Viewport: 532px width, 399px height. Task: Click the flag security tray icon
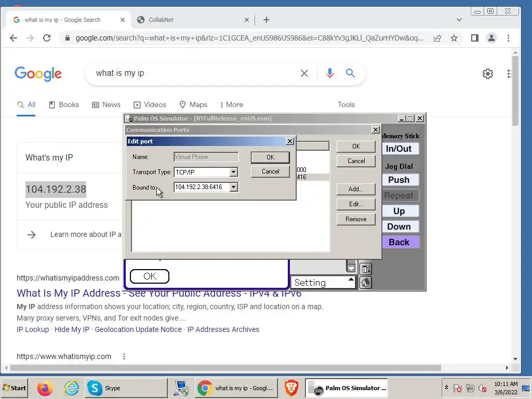point(457,388)
